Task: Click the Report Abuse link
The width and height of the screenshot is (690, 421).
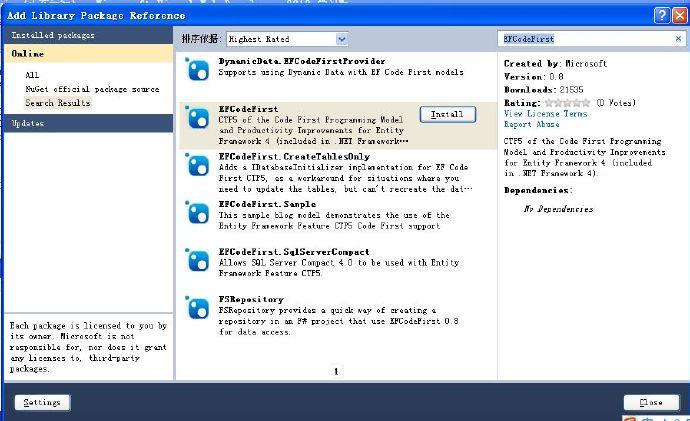Action: pos(531,124)
